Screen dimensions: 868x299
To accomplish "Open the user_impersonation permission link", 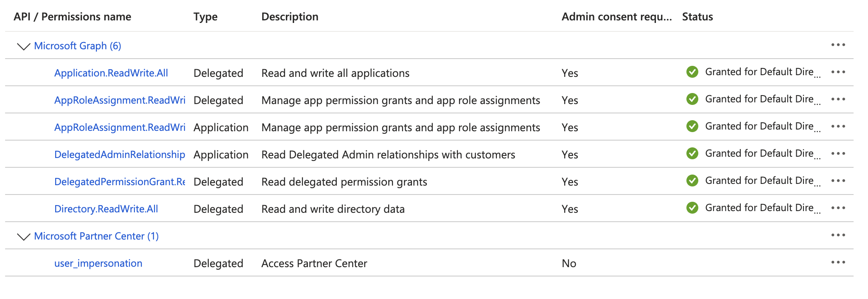I will tap(98, 263).
